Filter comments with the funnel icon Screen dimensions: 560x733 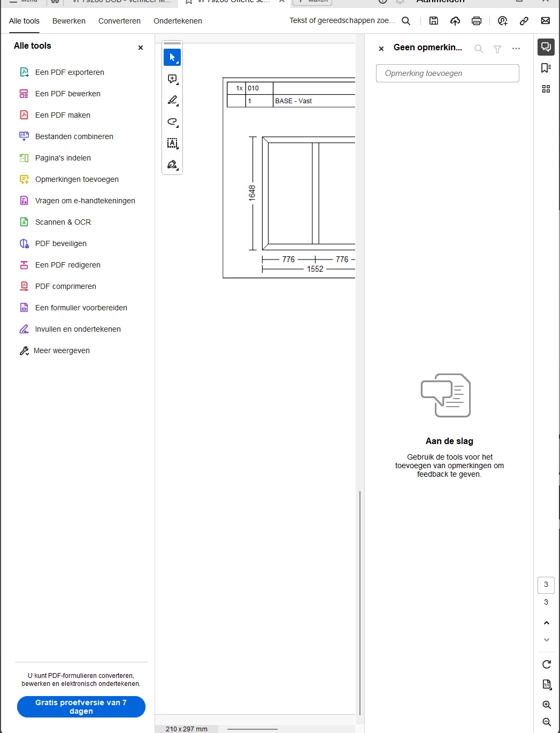pos(497,49)
